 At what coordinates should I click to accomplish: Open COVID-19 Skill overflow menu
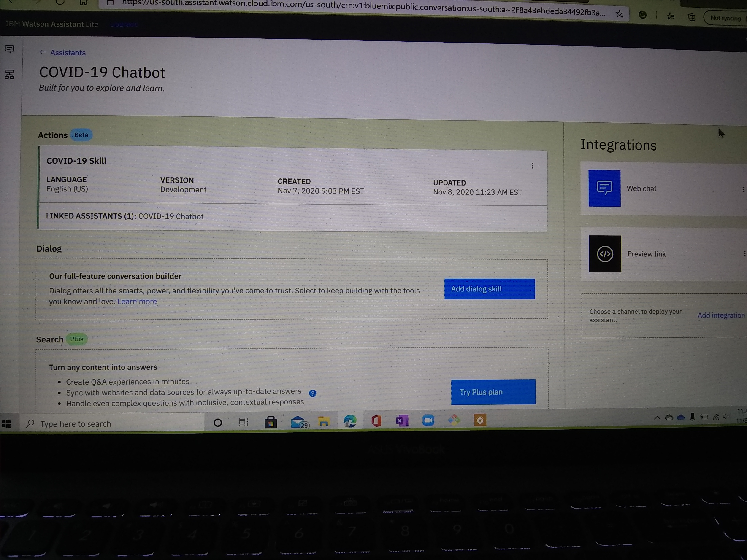click(532, 166)
